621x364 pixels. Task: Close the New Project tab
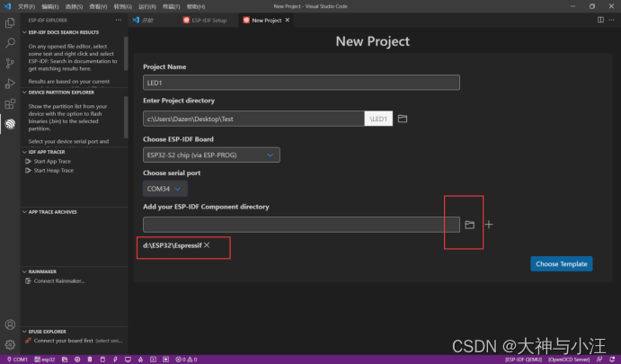point(288,20)
